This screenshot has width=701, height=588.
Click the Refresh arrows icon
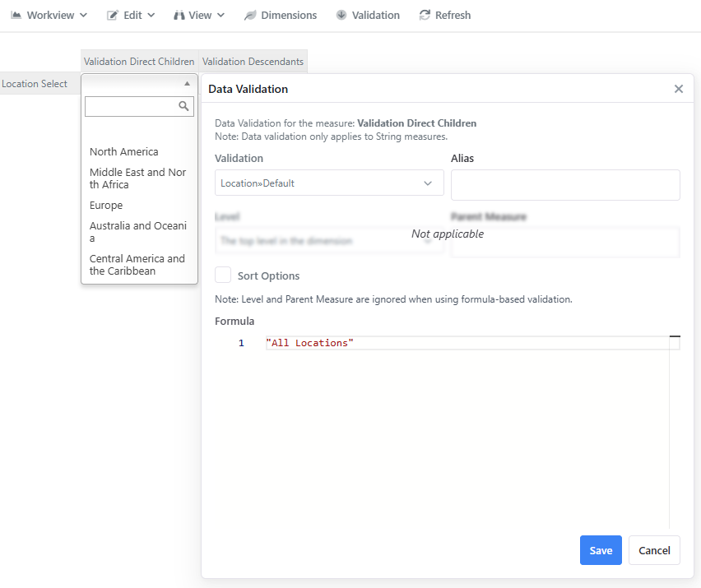point(425,15)
